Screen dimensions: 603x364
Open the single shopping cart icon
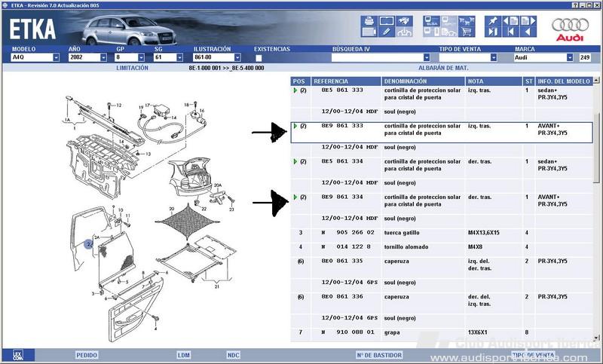[467, 32]
